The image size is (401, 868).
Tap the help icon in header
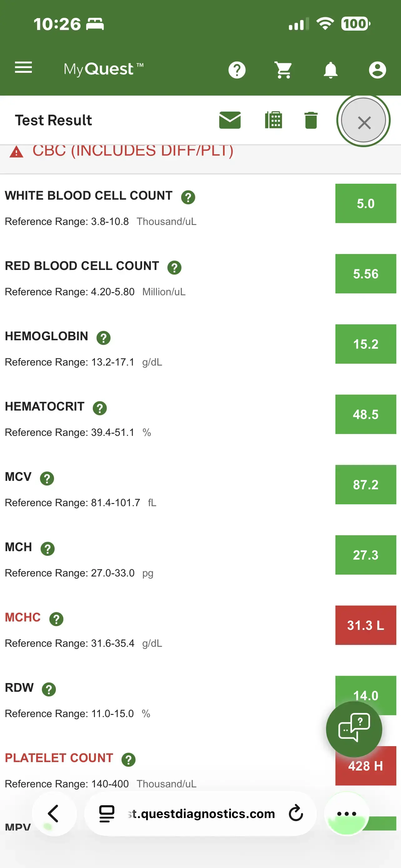point(237,70)
